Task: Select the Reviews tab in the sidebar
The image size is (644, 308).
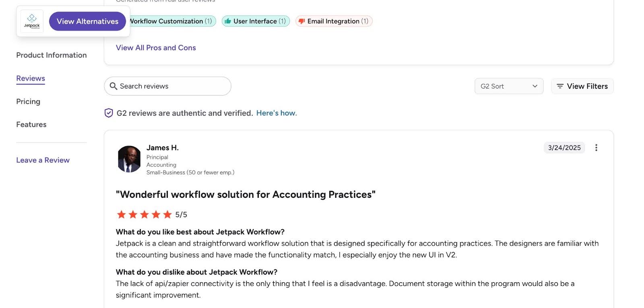Action: point(30,78)
